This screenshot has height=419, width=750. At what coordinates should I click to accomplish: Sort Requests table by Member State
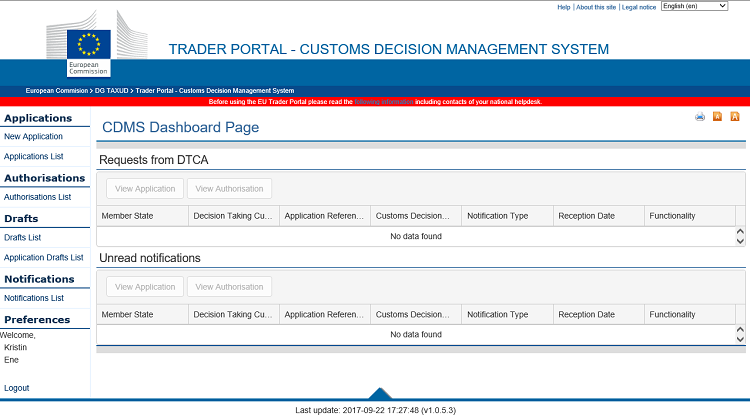[143, 216]
